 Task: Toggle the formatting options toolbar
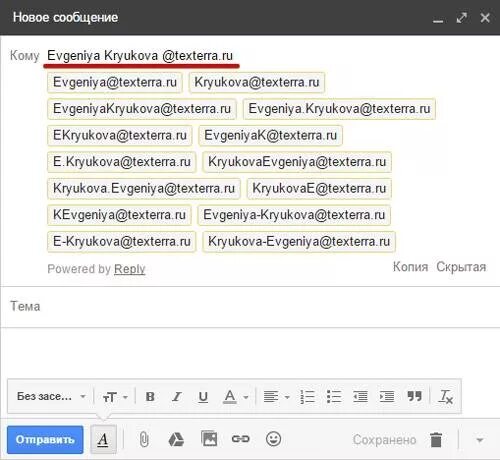(x=103, y=440)
